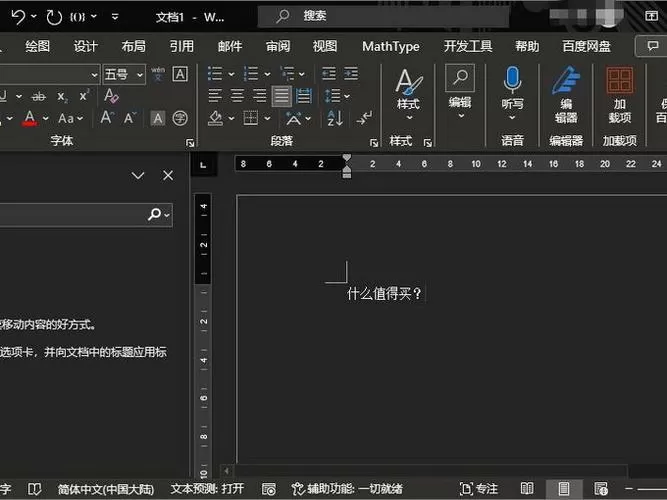Expand the font name dropdown arrow
The image size is (667, 500).
click(94, 75)
